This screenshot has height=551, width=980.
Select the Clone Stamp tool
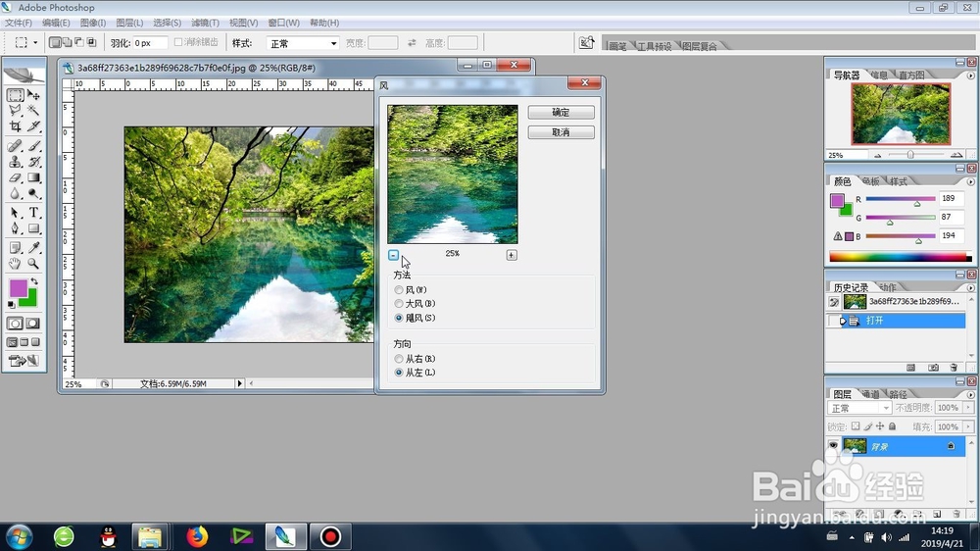(15, 162)
